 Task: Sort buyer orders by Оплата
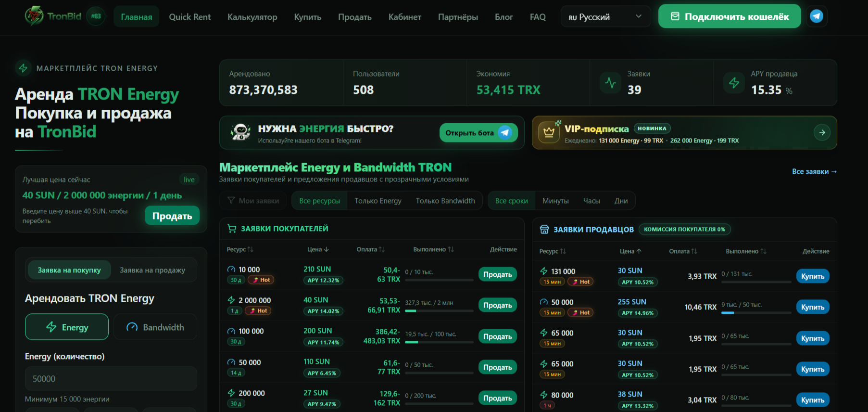370,249
